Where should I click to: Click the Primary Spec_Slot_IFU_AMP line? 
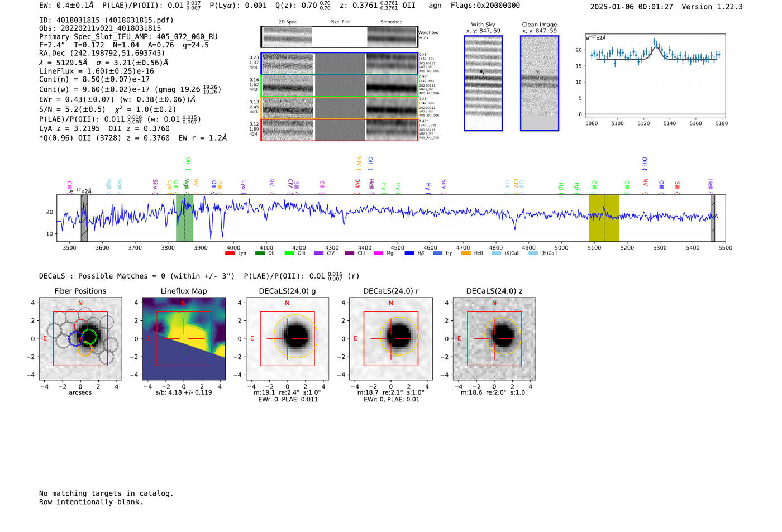[x=128, y=37]
